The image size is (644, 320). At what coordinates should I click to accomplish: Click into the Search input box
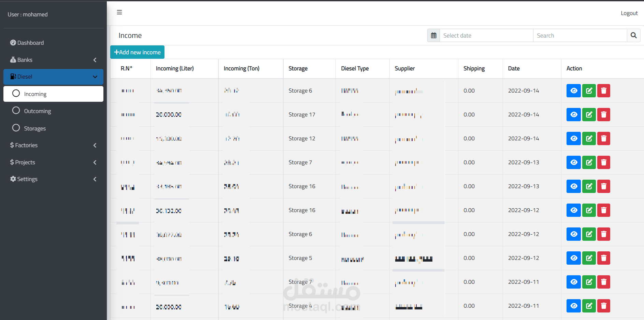[x=580, y=36]
